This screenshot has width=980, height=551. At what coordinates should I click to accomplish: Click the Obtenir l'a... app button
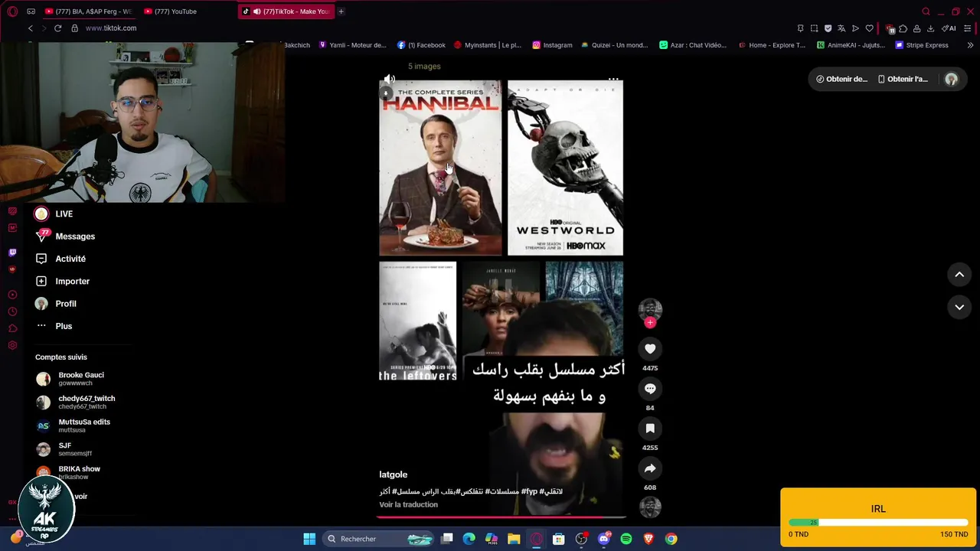tap(903, 79)
